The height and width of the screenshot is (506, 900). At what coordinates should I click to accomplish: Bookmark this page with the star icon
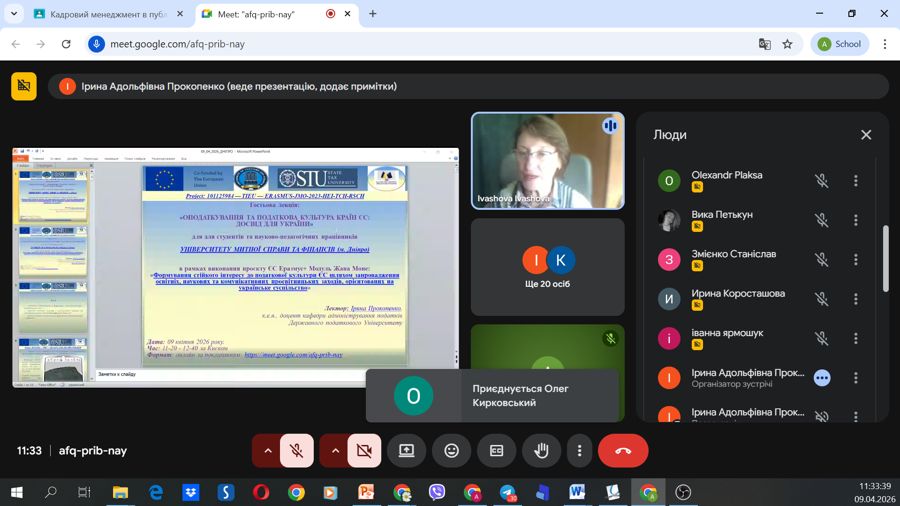point(787,44)
